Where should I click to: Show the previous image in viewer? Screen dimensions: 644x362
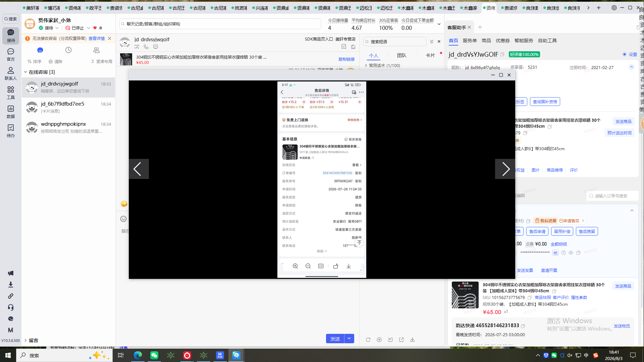pos(139,169)
